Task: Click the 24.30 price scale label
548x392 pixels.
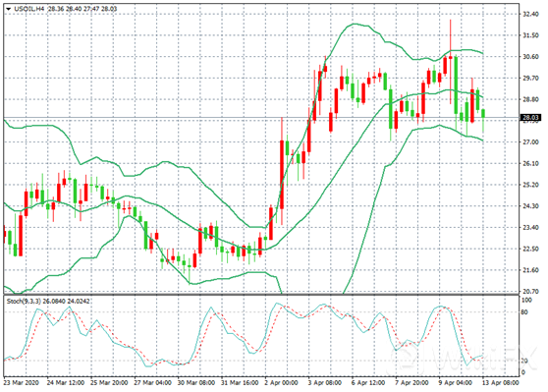Action: (530, 206)
